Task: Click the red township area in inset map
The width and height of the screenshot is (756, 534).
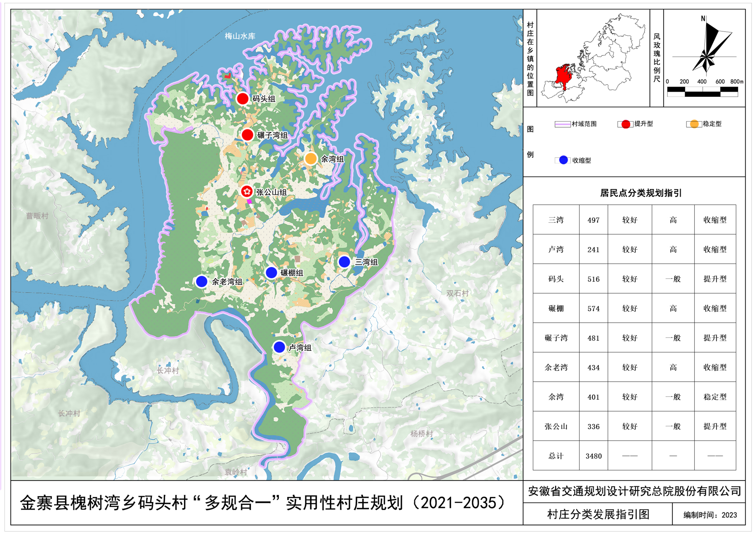Action: pos(564,76)
